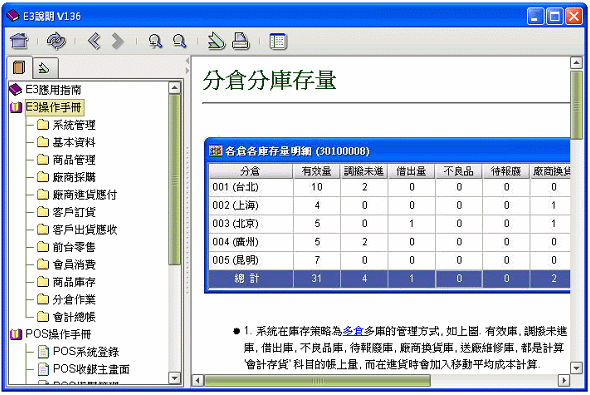Click the content pane scroll down arrow

click(x=576, y=368)
